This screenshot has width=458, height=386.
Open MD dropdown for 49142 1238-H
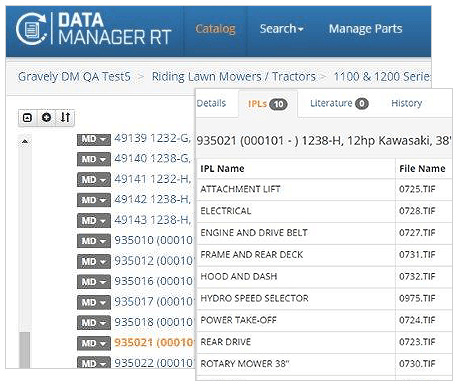pos(94,200)
